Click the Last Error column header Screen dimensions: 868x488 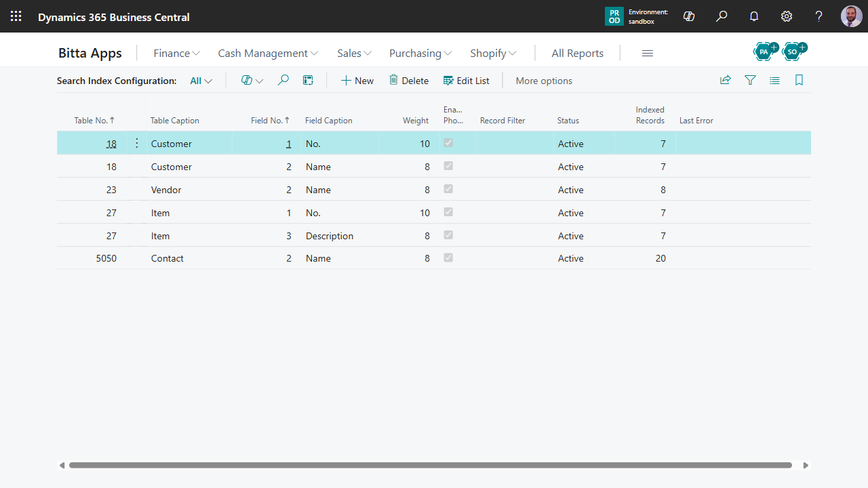click(x=696, y=120)
